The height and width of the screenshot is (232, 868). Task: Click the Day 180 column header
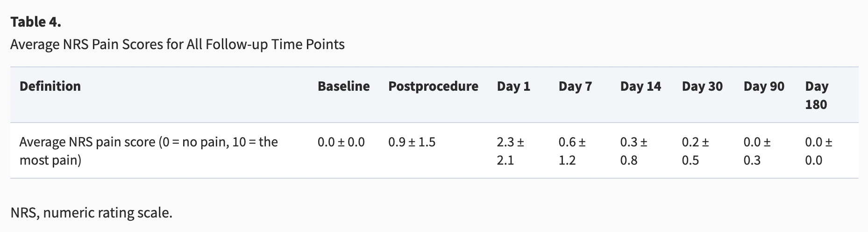pyautogui.click(x=816, y=95)
